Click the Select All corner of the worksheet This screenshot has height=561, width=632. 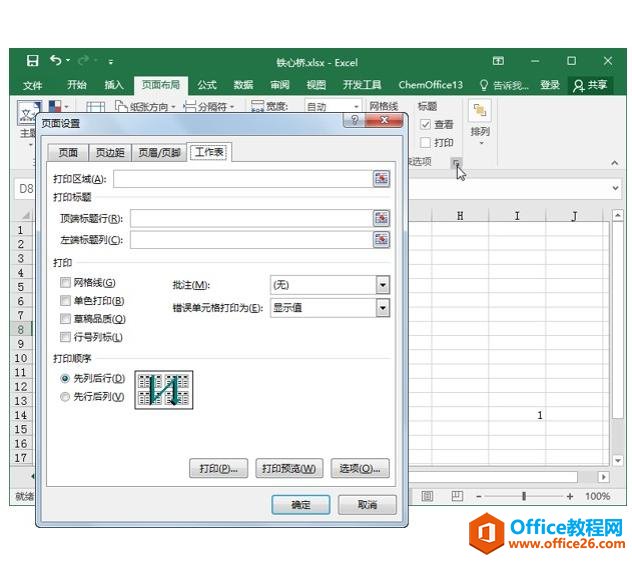click(25, 216)
